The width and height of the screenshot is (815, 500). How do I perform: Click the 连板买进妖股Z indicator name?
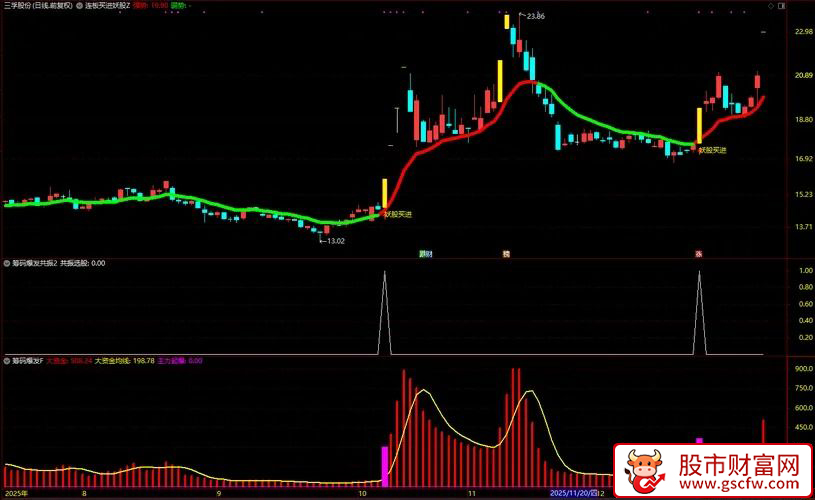point(108,6)
